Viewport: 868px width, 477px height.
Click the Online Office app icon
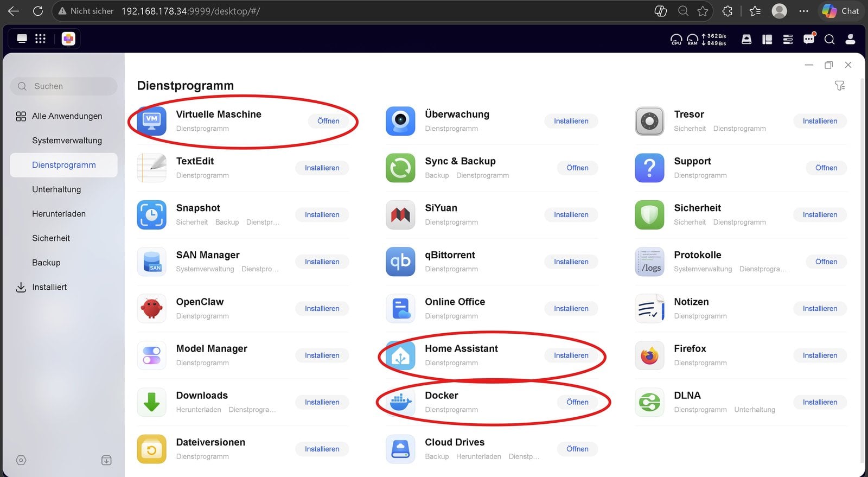point(400,308)
